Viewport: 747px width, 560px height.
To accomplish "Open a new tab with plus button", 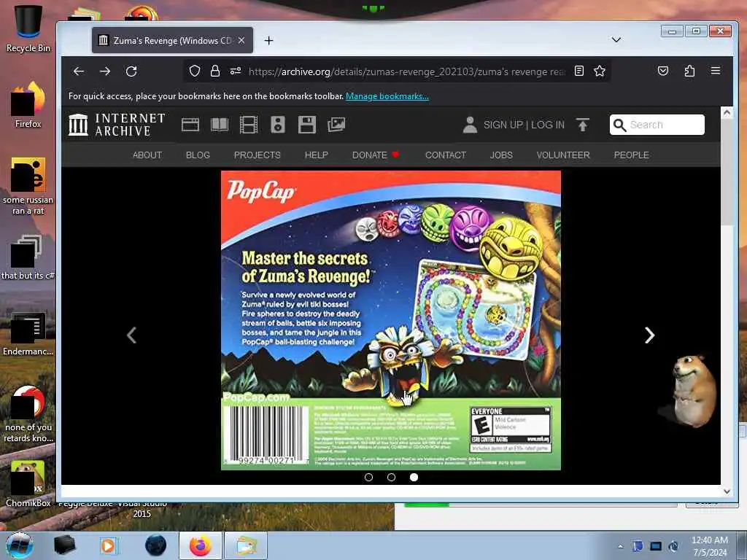I will (268, 41).
